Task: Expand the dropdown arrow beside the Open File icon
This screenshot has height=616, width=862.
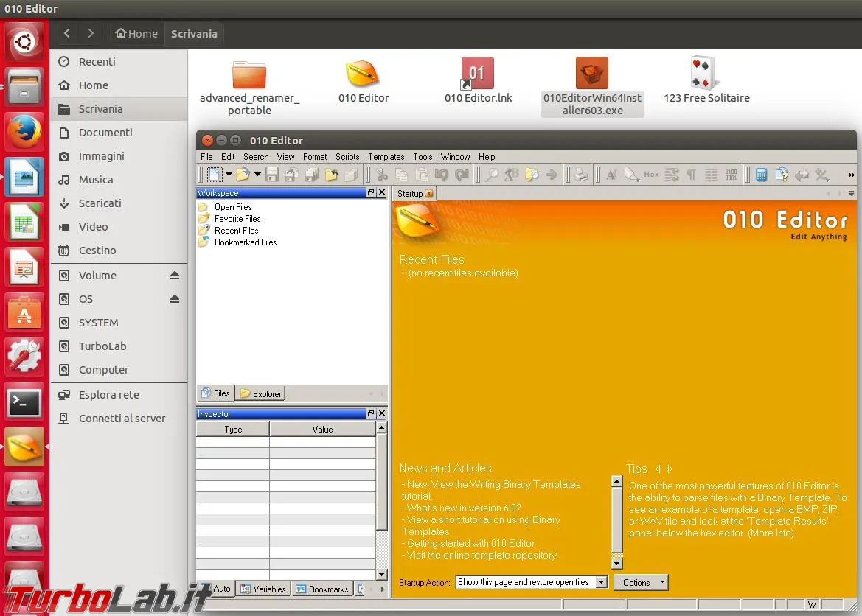Action: coord(257,175)
